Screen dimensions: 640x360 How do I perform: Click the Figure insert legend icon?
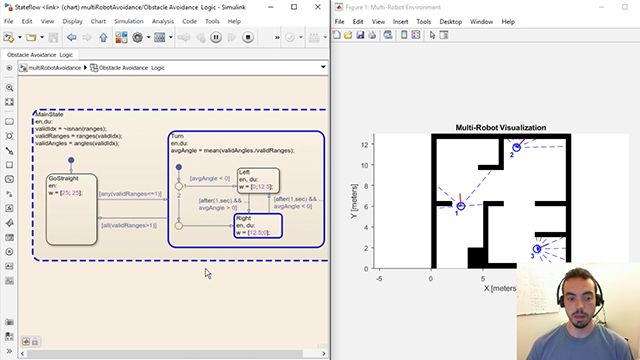(416, 35)
